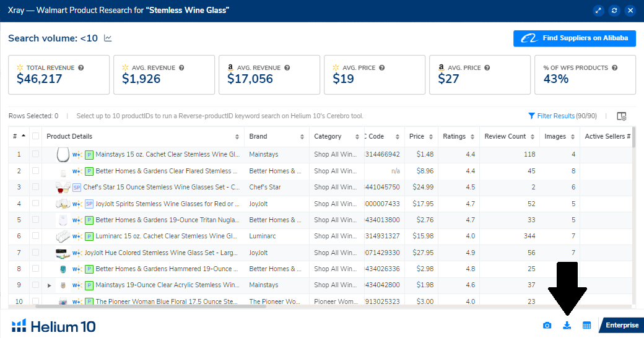This screenshot has height=338, width=644.
Task: Refresh the Xray results
Action: (x=614, y=11)
